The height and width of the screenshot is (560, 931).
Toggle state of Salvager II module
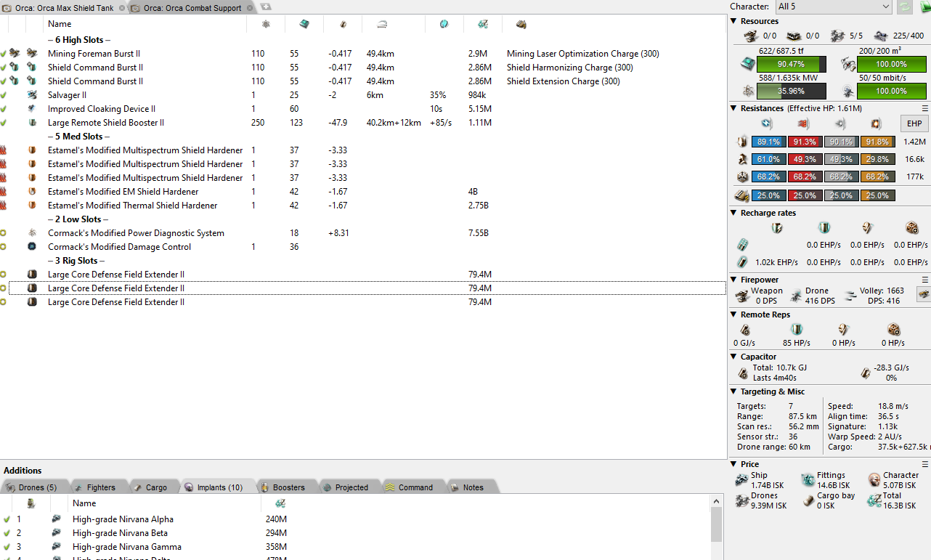(4, 95)
